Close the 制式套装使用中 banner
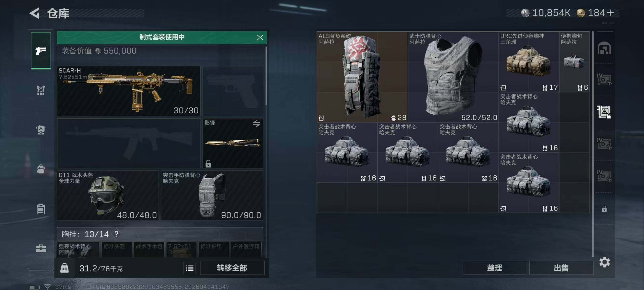The width and height of the screenshot is (644, 290). pyautogui.click(x=260, y=37)
